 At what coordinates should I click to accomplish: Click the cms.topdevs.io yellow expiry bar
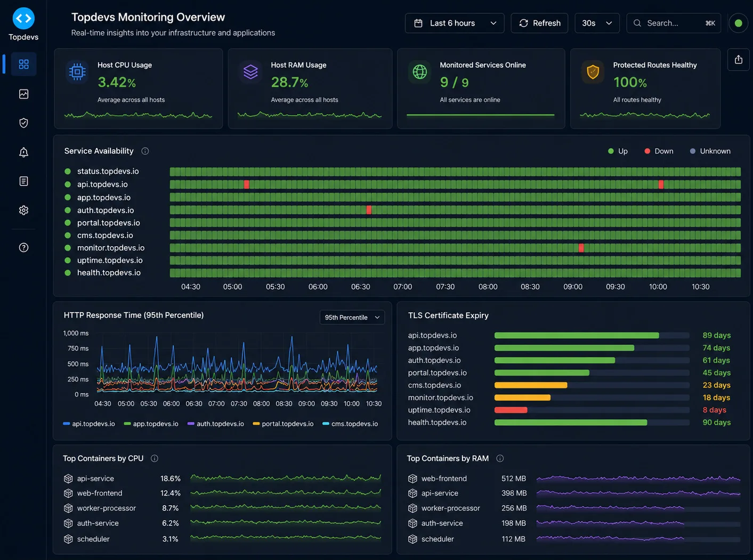click(531, 385)
